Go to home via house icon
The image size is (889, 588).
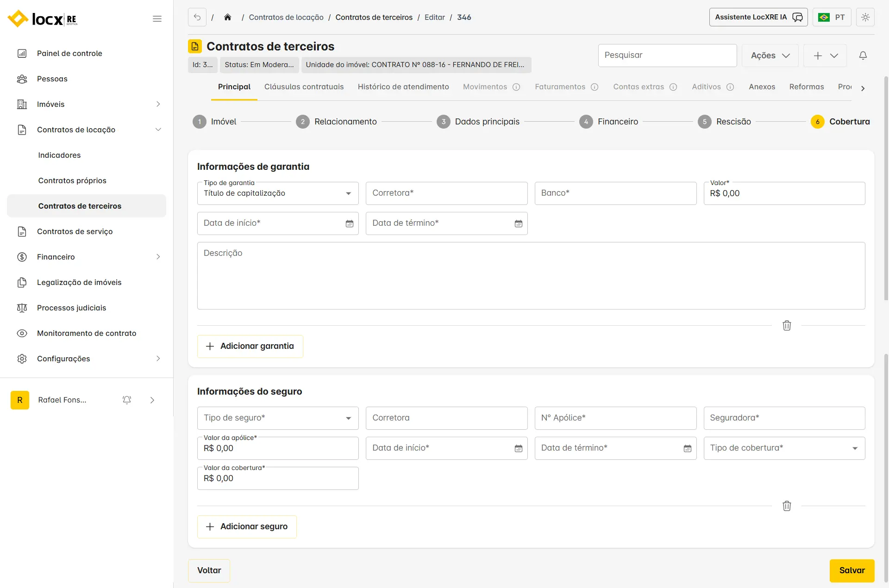[x=227, y=17]
